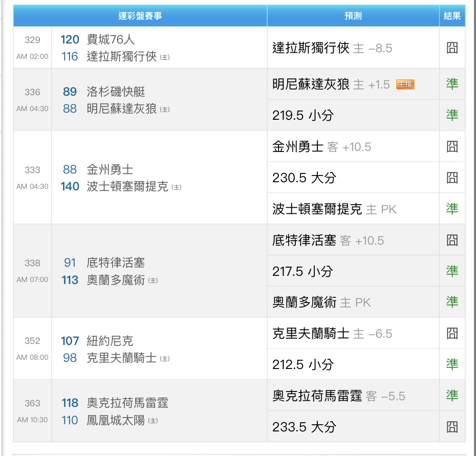The width and height of the screenshot is (476, 456).
Task: Click the AM 08:00 game time
Action: coord(32,357)
